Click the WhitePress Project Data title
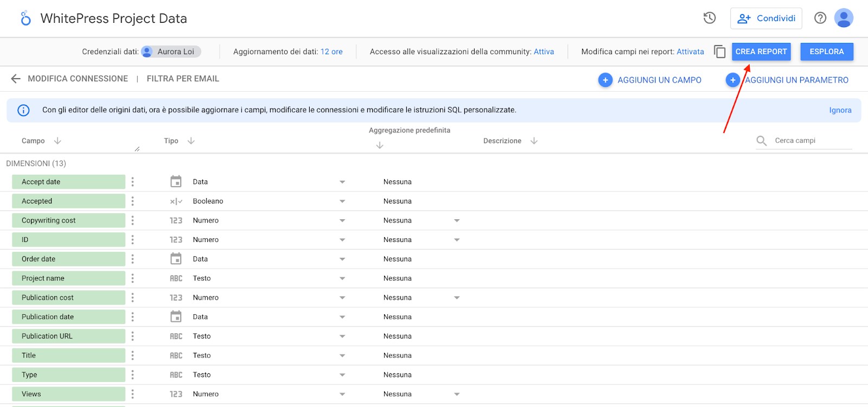868x407 pixels. coord(114,18)
